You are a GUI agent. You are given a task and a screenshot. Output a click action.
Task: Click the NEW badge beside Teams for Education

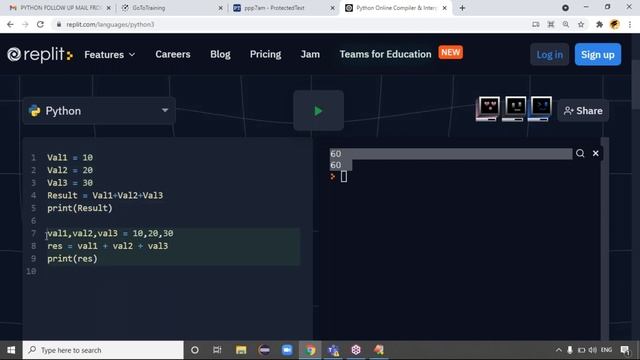point(451,52)
